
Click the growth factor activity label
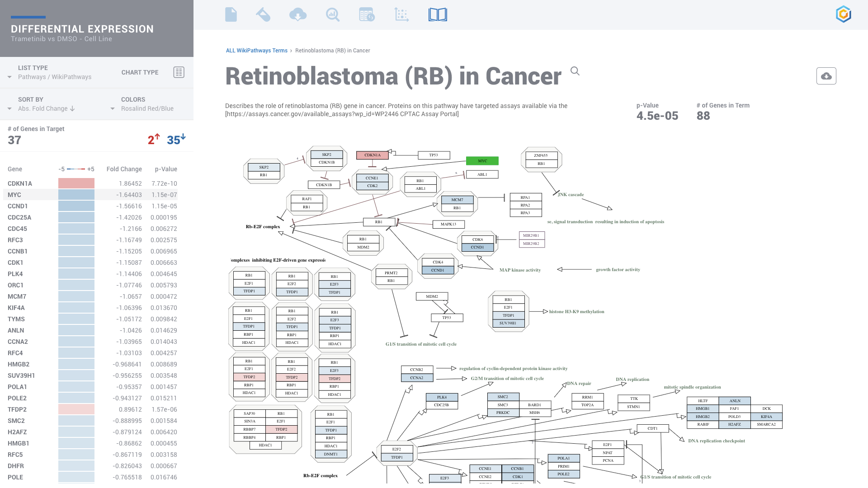click(618, 270)
